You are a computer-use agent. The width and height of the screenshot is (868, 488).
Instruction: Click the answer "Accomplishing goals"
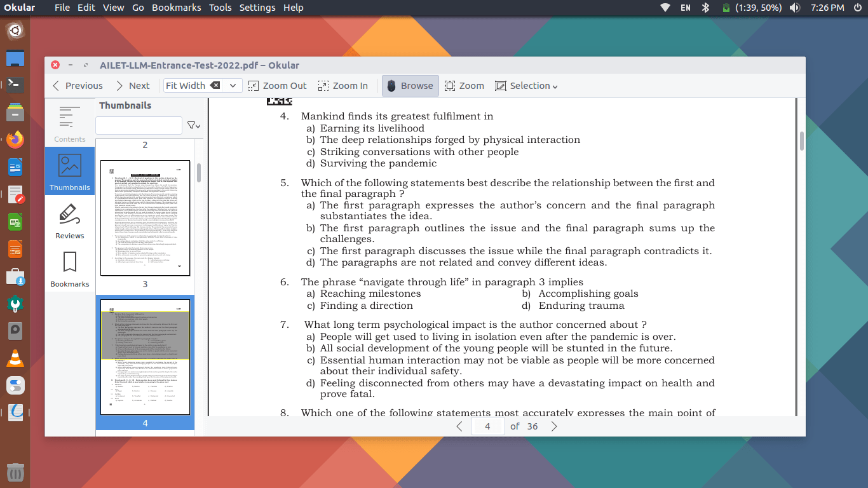tap(588, 294)
